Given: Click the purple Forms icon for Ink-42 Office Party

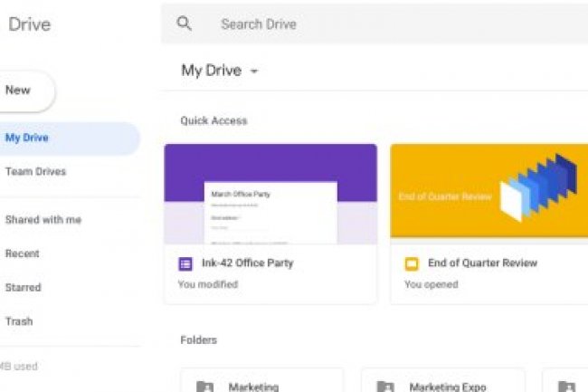Looking at the screenshot, I should click(x=185, y=263).
